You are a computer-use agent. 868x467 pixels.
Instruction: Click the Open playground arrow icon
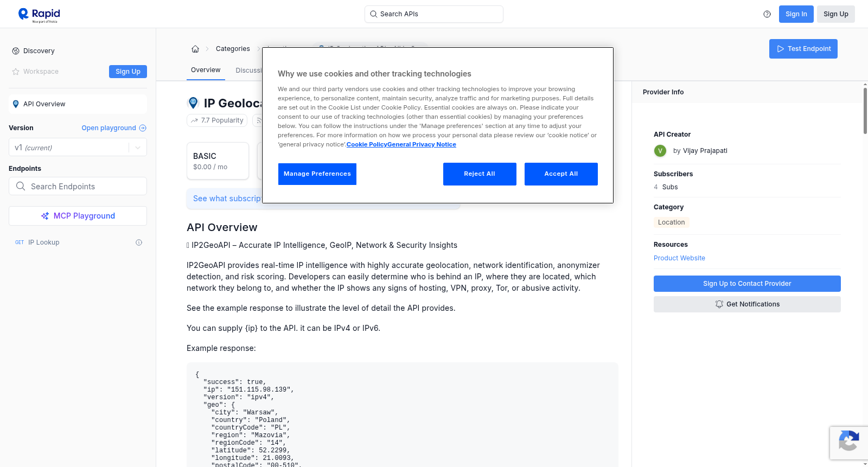pyautogui.click(x=143, y=128)
